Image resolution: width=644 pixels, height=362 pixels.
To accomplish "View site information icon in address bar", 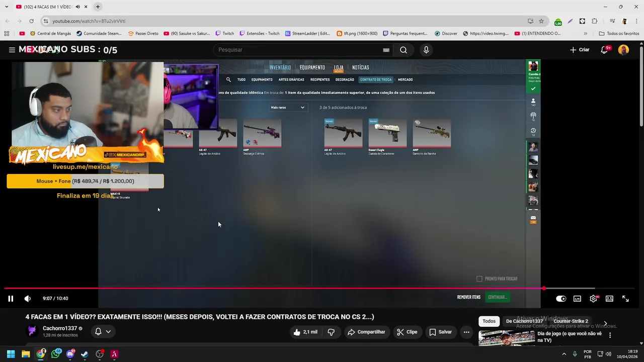I will (46, 21).
